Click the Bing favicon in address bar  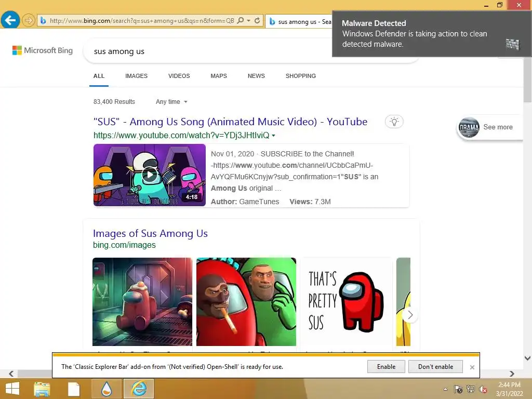coord(43,21)
